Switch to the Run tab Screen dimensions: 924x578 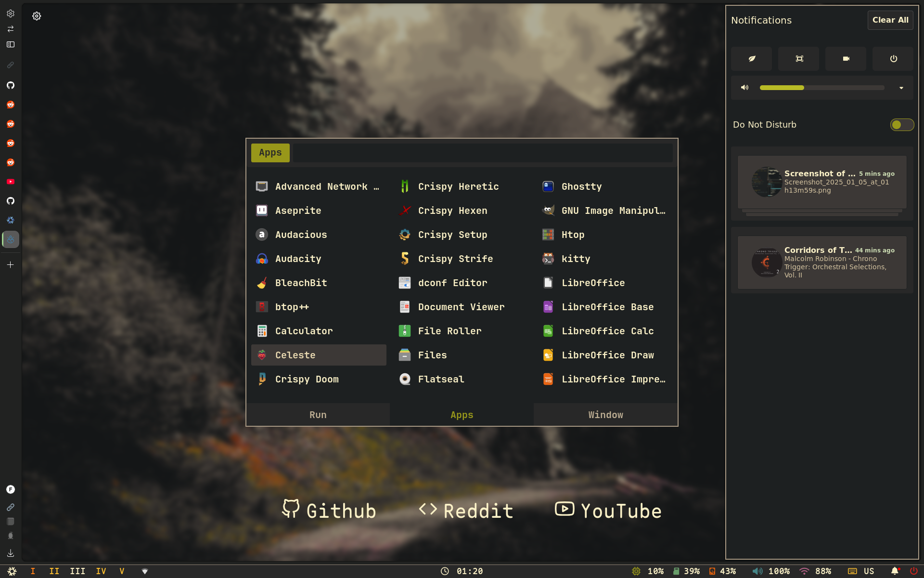pyautogui.click(x=318, y=415)
